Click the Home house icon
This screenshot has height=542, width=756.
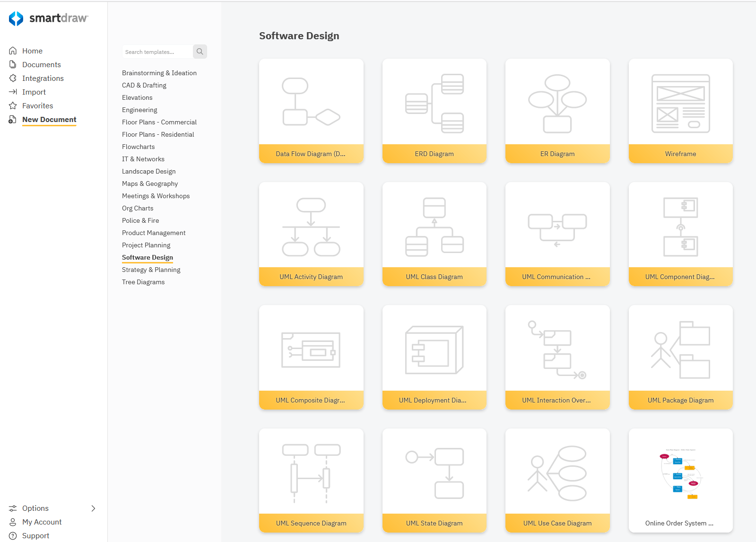(13, 51)
